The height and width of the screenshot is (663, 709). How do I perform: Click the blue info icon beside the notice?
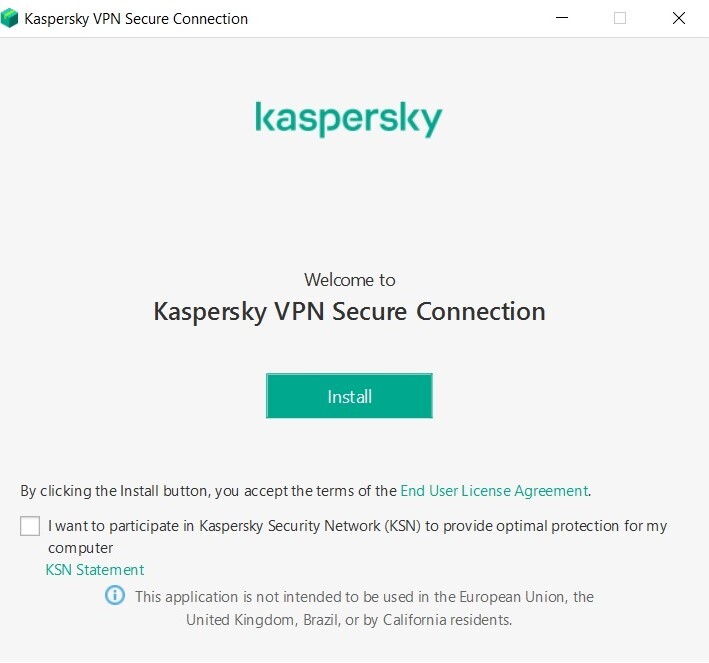116,596
